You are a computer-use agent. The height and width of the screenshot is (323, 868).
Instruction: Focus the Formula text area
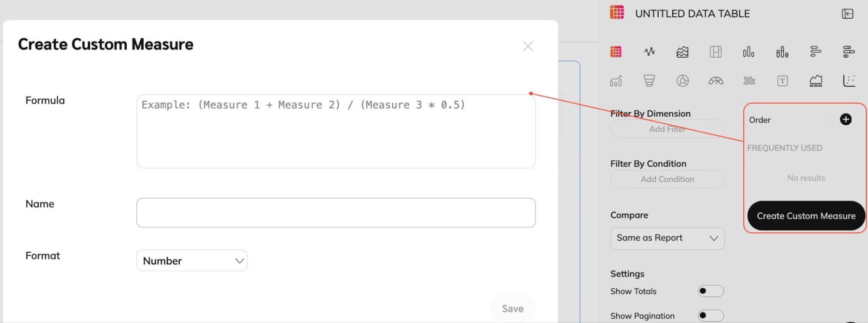[336, 131]
